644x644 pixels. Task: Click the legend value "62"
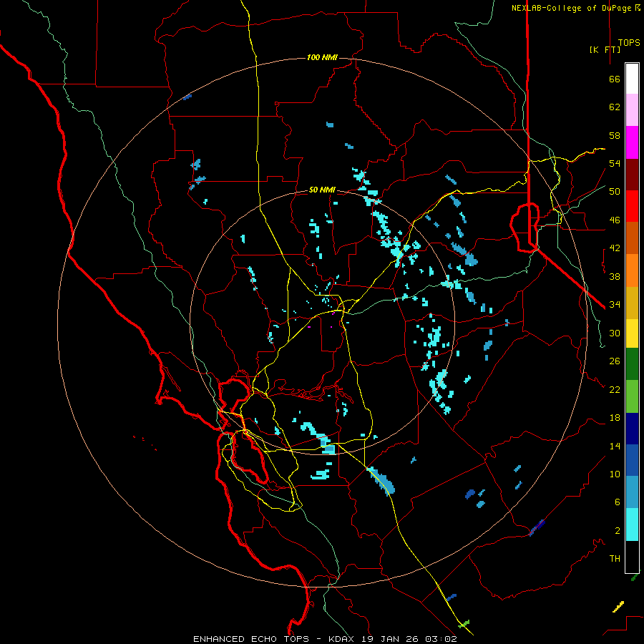tap(615, 107)
